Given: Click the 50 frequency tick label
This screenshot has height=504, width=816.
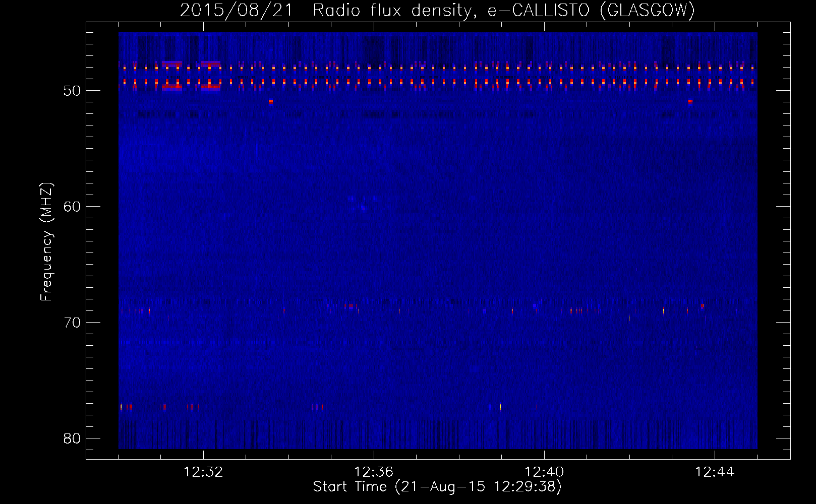Looking at the screenshot, I should [x=72, y=91].
